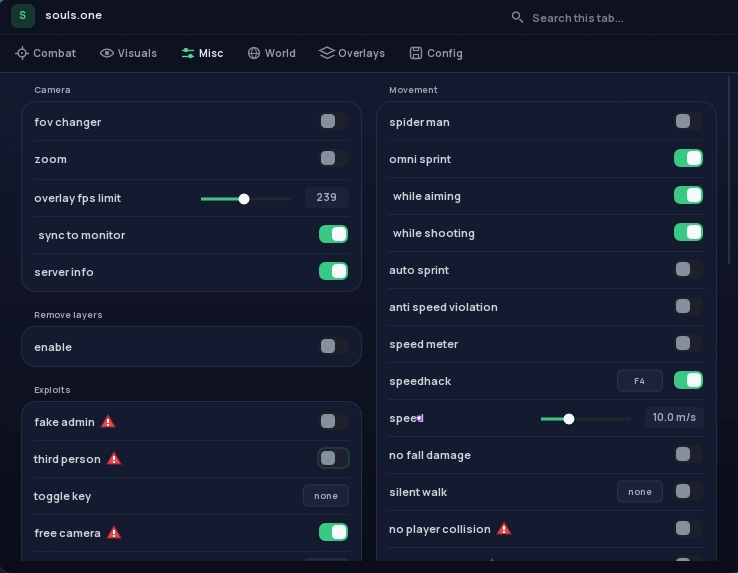Open the Overlays tab
The image size is (738, 573).
tap(352, 53)
